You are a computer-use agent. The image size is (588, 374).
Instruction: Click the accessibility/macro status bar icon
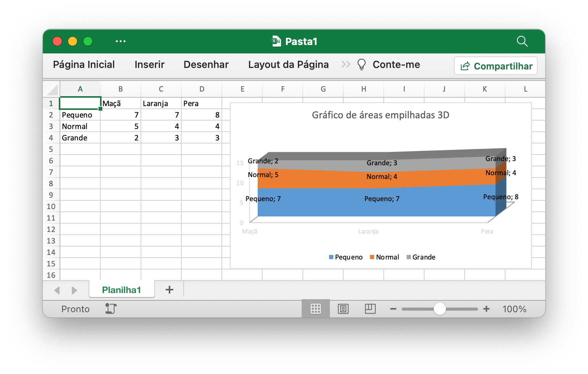coord(111,308)
